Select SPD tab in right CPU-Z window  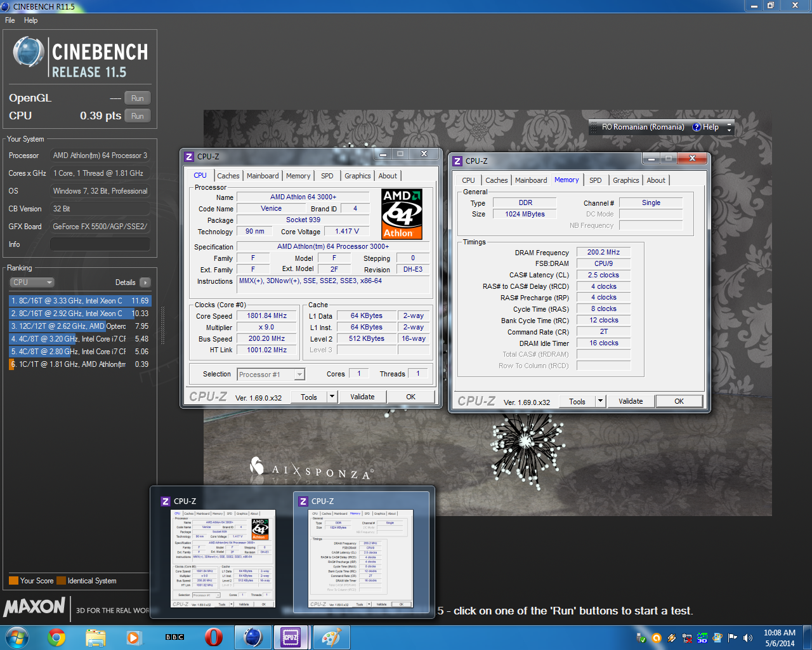595,180
